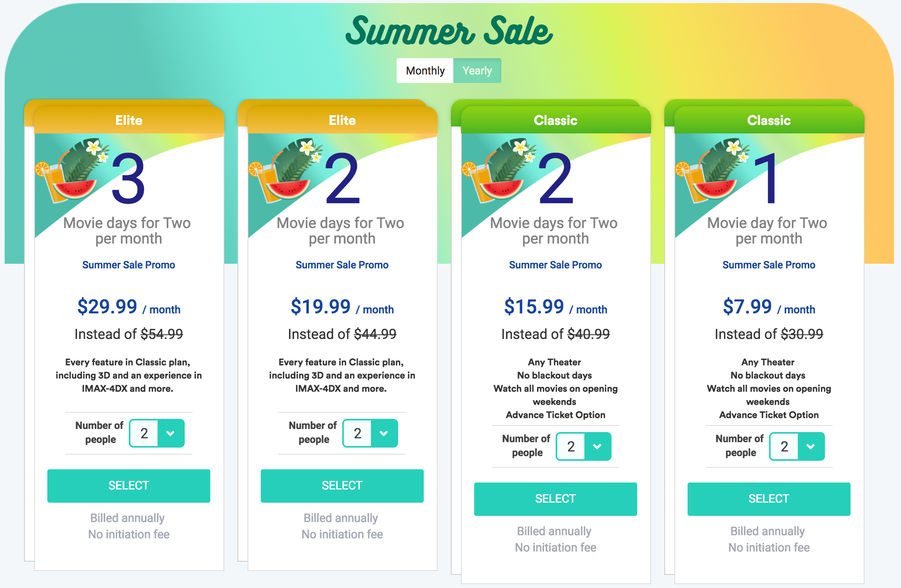901x588 pixels.
Task: Click the chevron arrow on $29.99 plan people selector
Action: coord(170,433)
